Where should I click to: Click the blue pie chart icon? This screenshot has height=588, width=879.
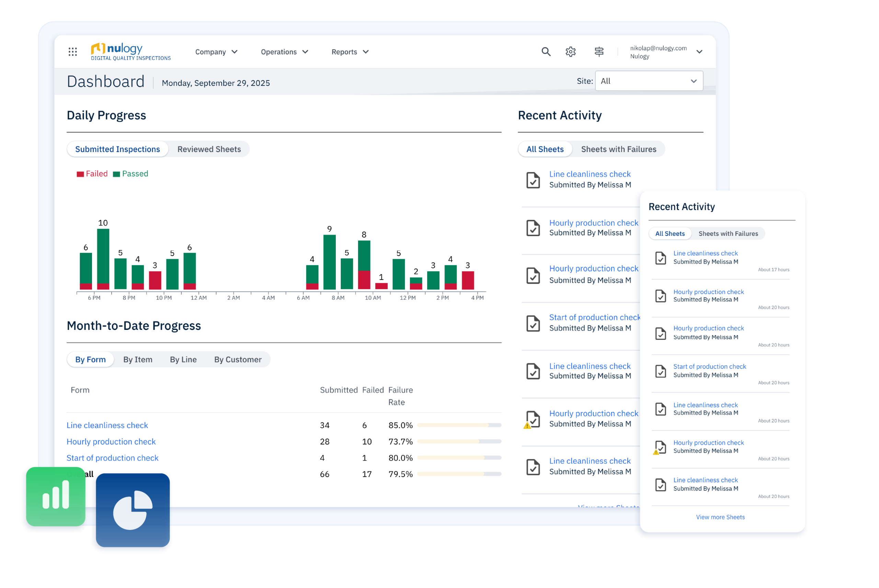click(133, 510)
